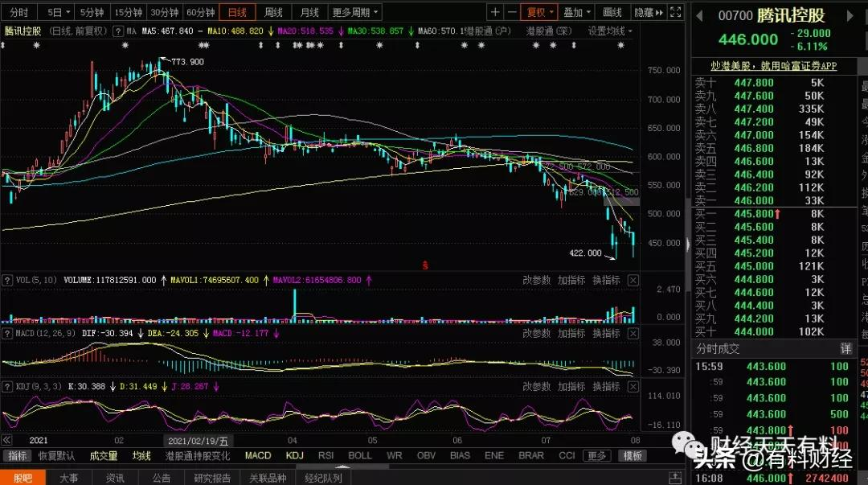Open VOL indicator help question mark
Image resolution: width=868 pixels, height=485 pixels.
[7, 281]
